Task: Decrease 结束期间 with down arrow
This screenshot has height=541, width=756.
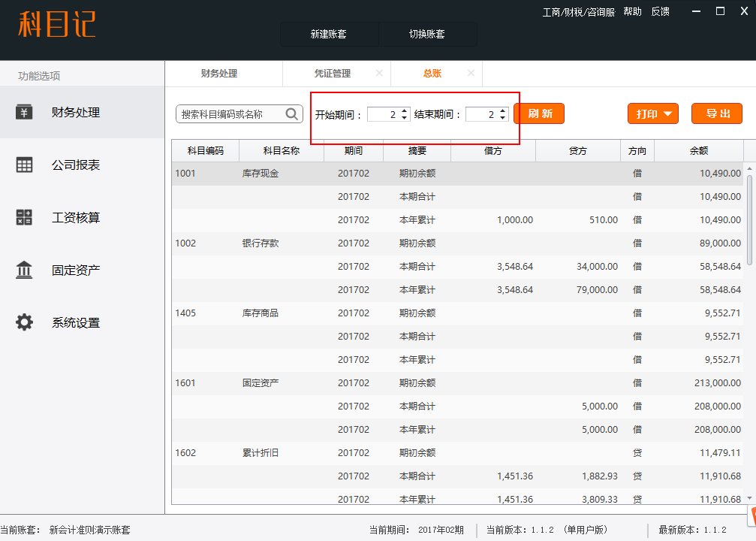Action: (x=503, y=118)
